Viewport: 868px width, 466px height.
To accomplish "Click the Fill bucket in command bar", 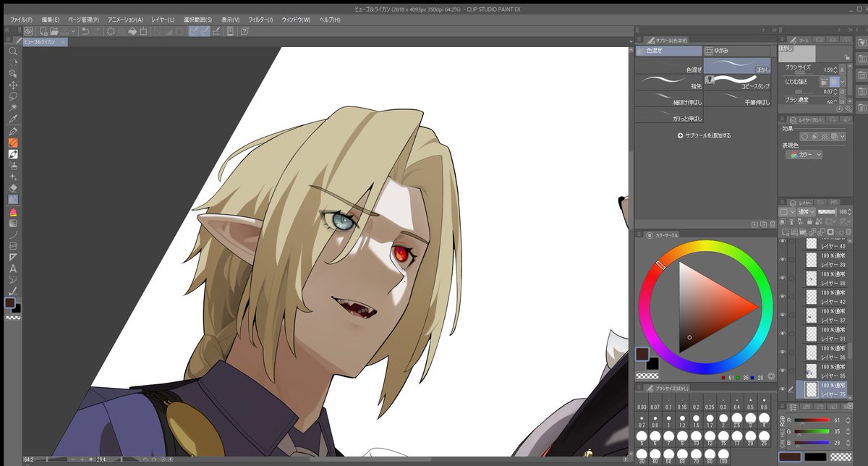I will [x=132, y=31].
